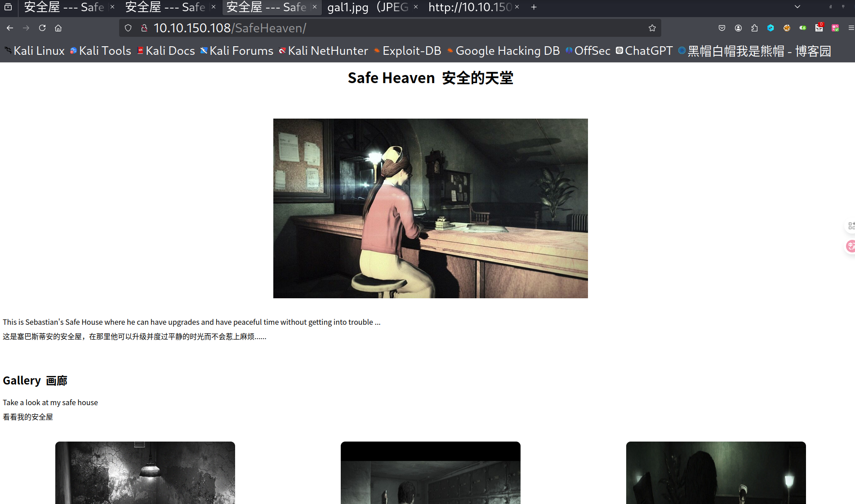Click the tracking protection shield icon

128,28
